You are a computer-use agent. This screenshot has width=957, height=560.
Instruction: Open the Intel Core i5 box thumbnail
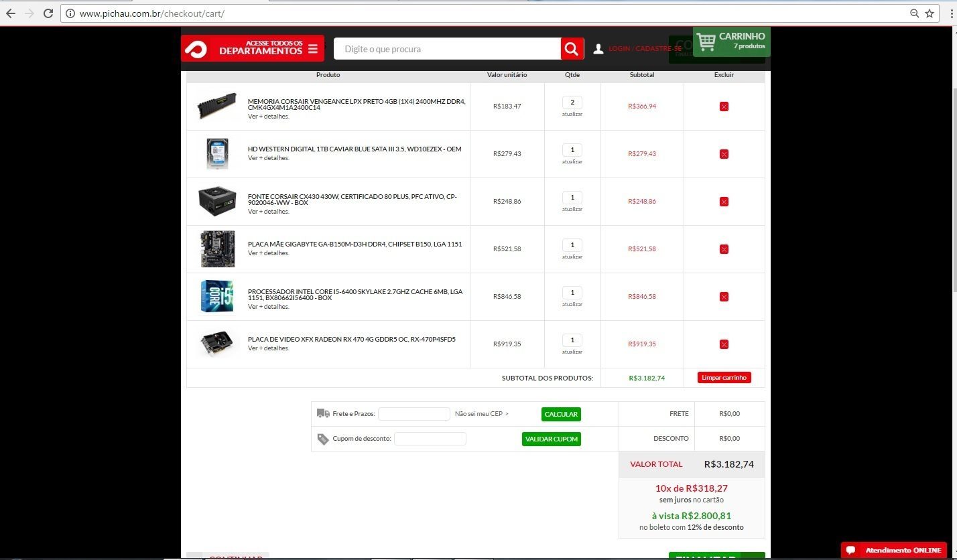point(217,296)
